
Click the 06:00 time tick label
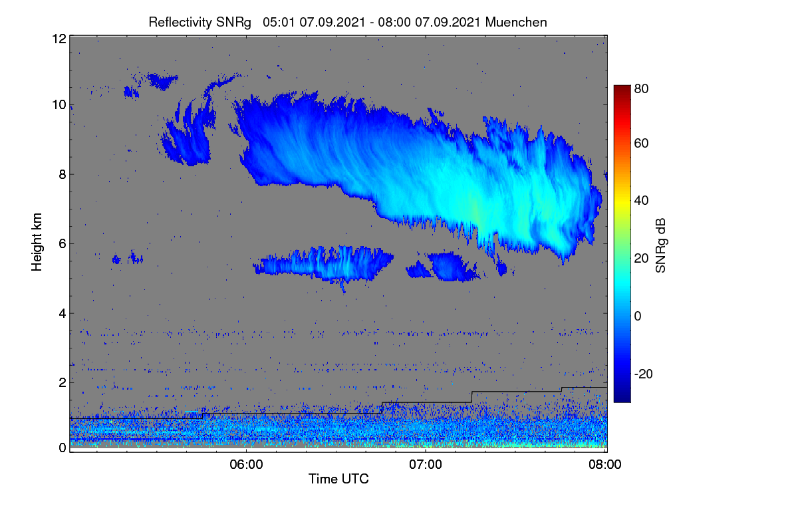click(245, 464)
